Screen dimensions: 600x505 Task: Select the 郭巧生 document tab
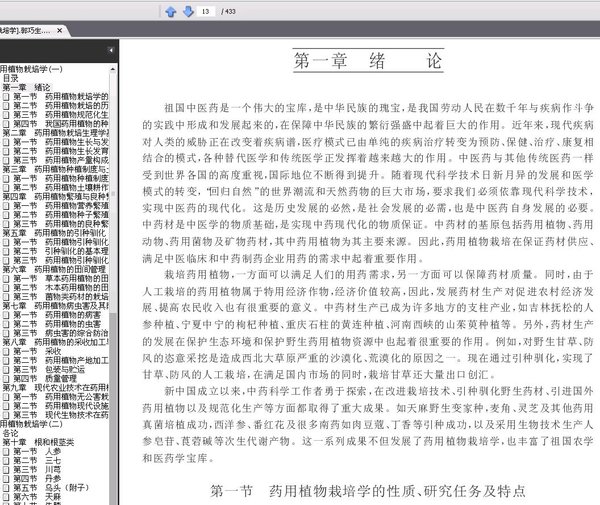[x=26, y=32]
